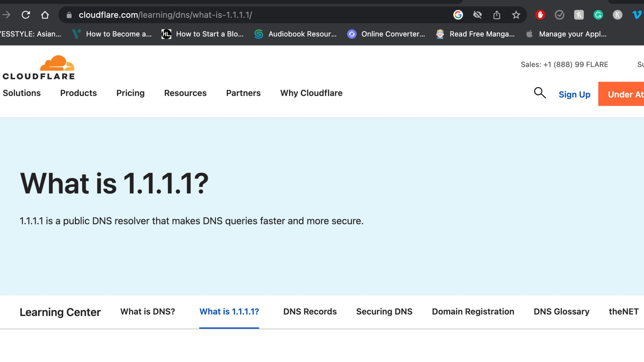The height and width of the screenshot is (362, 644).
Task: Click the crossed-out eye tracking icon
Action: click(477, 15)
